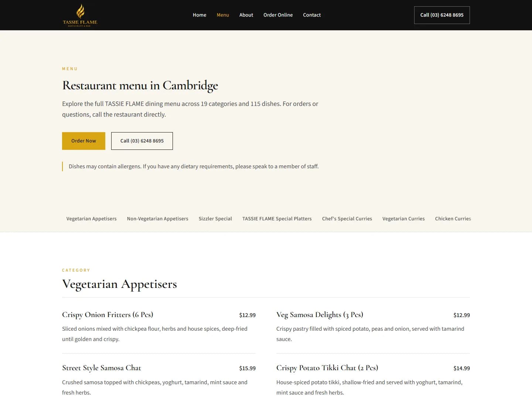Open the Contact page
The height and width of the screenshot is (406, 532).
[x=312, y=15]
